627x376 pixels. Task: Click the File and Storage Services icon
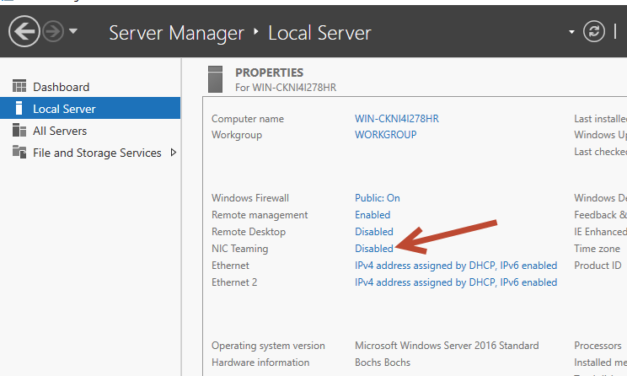point(19,152)
